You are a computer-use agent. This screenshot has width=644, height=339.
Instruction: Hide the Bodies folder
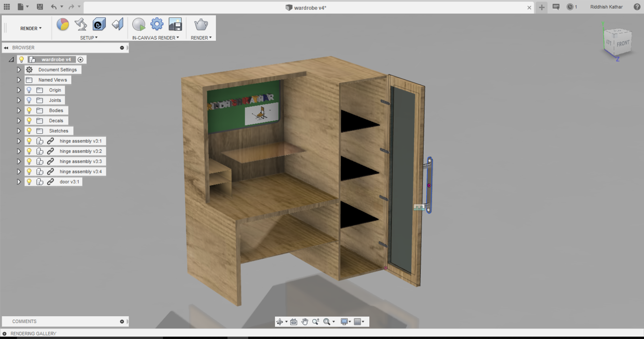29,110
